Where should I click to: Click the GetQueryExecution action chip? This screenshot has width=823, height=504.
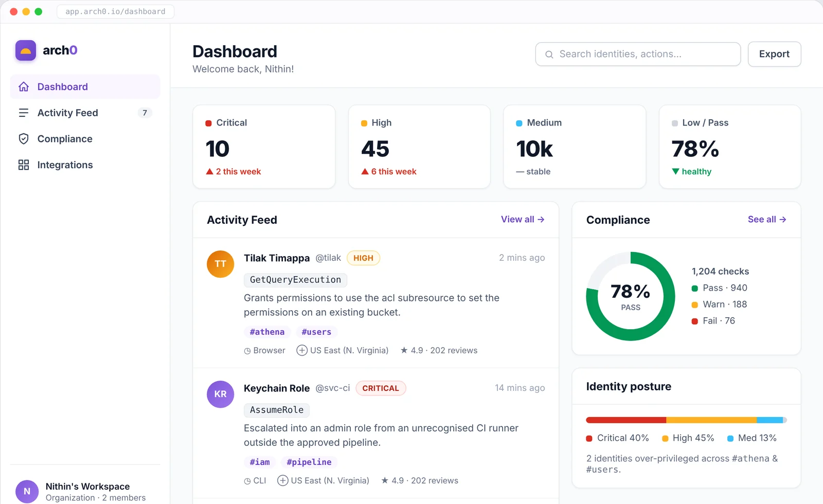point(295,280)
